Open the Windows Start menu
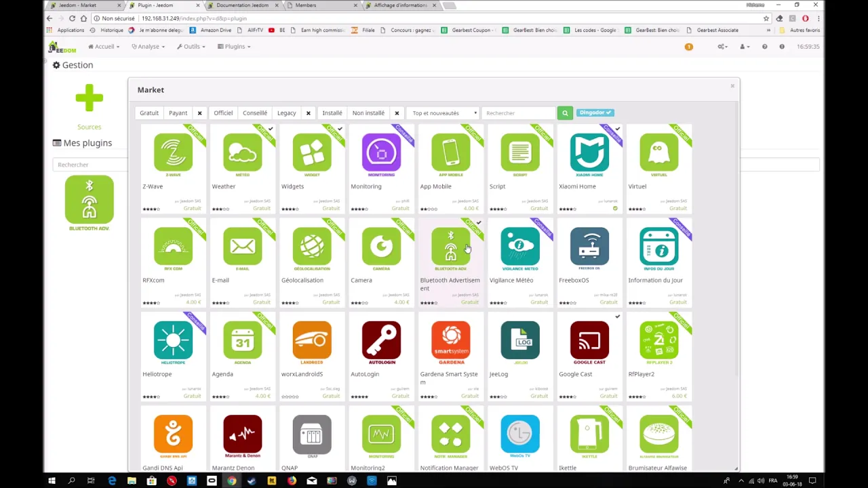Image resolution: width=868 pixels, height=488 pixels. pos(52,481)
